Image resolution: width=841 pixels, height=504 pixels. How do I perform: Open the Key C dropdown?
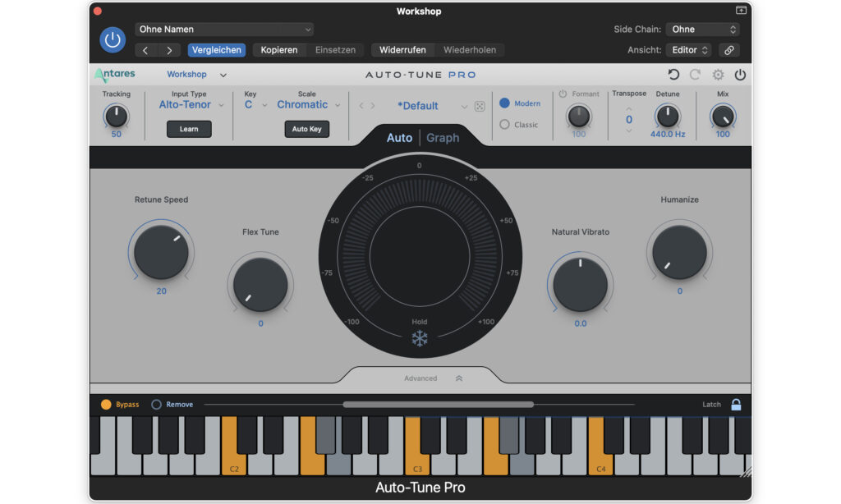(x=255, y=105)
